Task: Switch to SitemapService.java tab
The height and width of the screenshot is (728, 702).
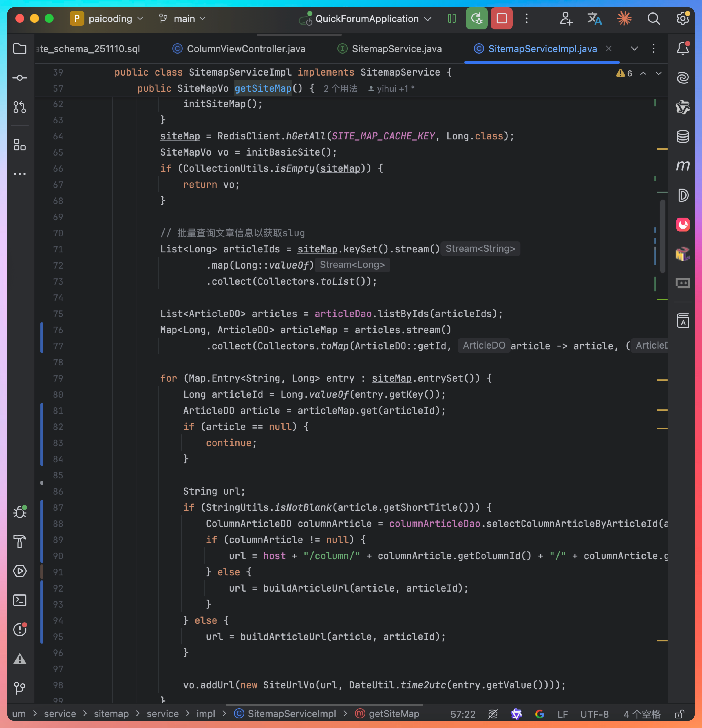Action: [x=396, y=49]
